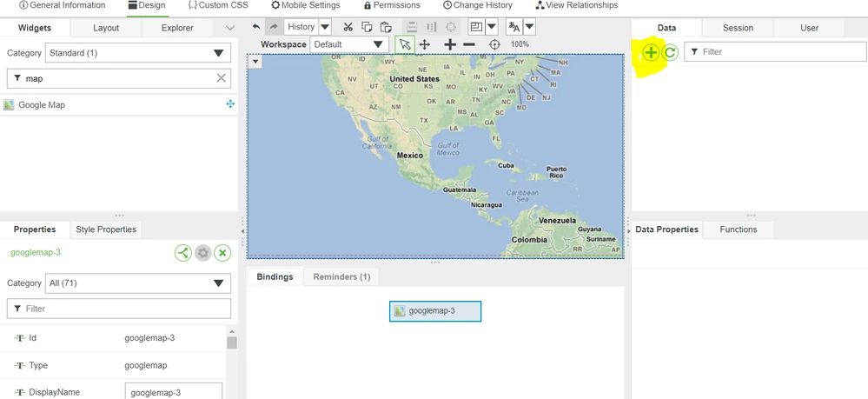Open the widget Category Standard dropdown

pos(138,53)
